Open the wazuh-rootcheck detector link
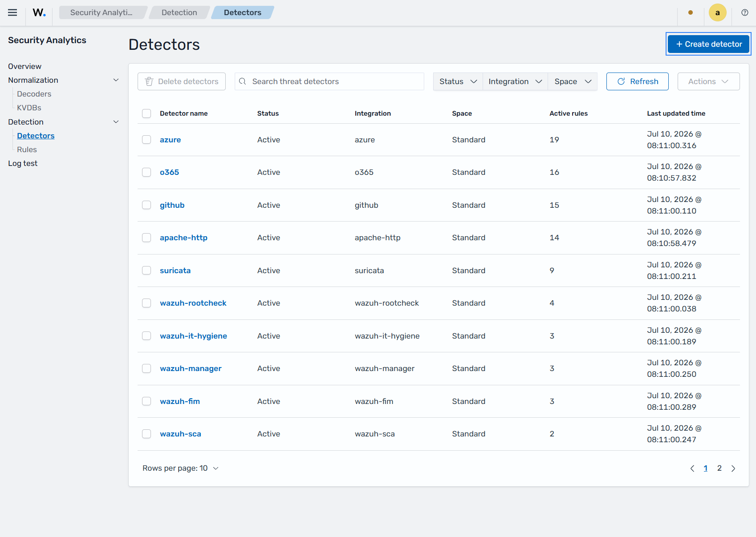Viewport: 756px width, 537px height. click(x=193, y=303)
